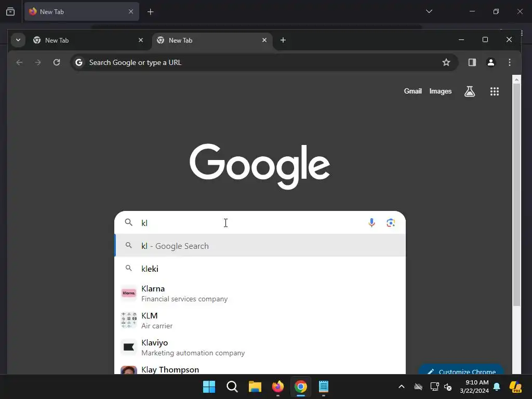Open the Google apps grid
This screenshot has width=532, height=399.
[495, 91]
